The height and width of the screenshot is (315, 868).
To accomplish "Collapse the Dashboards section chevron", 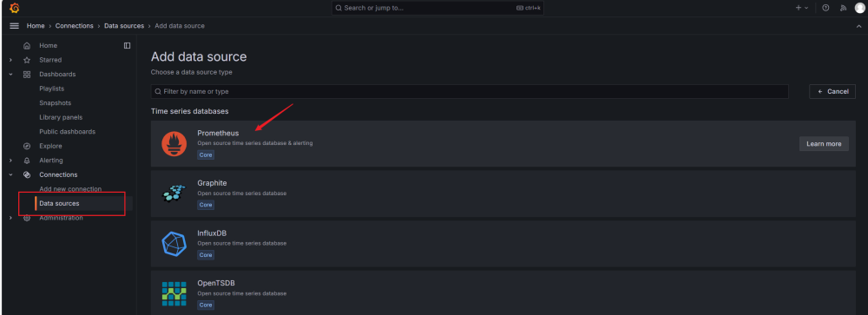I will coord(10,74).
